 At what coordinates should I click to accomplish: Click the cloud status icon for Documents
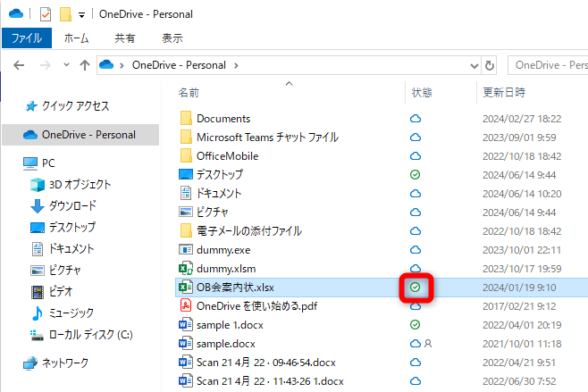click(x=416, y=119)
